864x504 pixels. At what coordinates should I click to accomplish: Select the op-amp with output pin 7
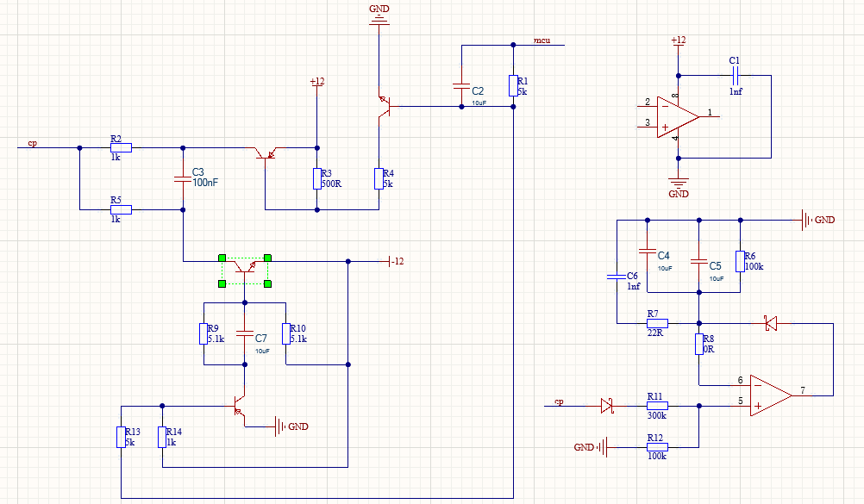click(772, 395)
